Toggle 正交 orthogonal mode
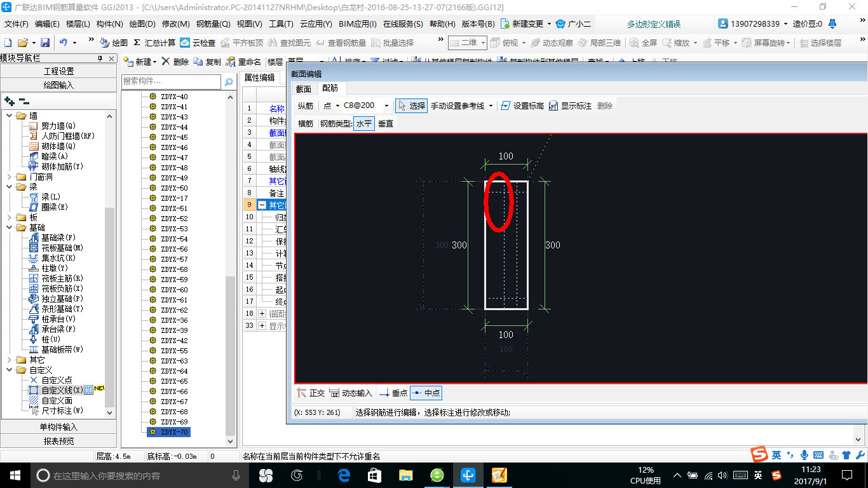This screenshot has height=488, width=868. point(311,393)
